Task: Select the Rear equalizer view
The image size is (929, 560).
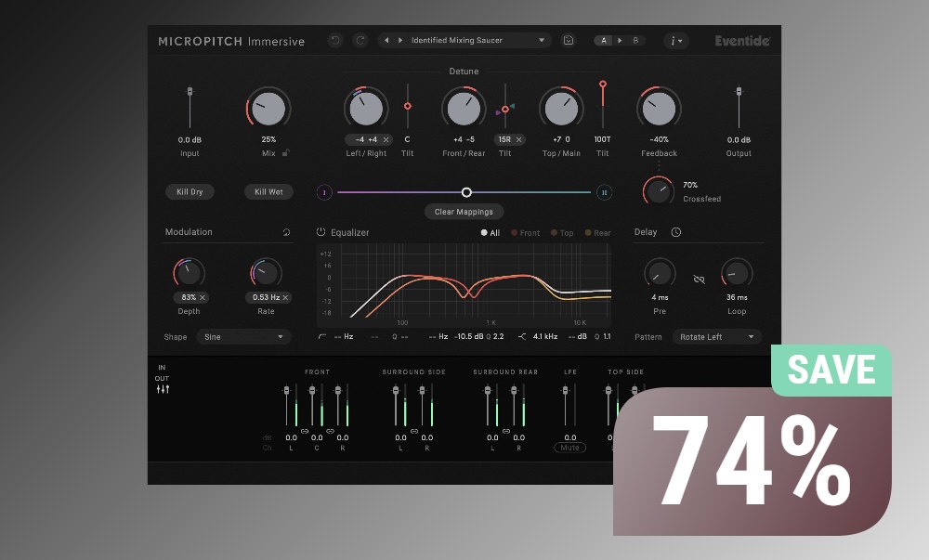Action: pos(597,233)
